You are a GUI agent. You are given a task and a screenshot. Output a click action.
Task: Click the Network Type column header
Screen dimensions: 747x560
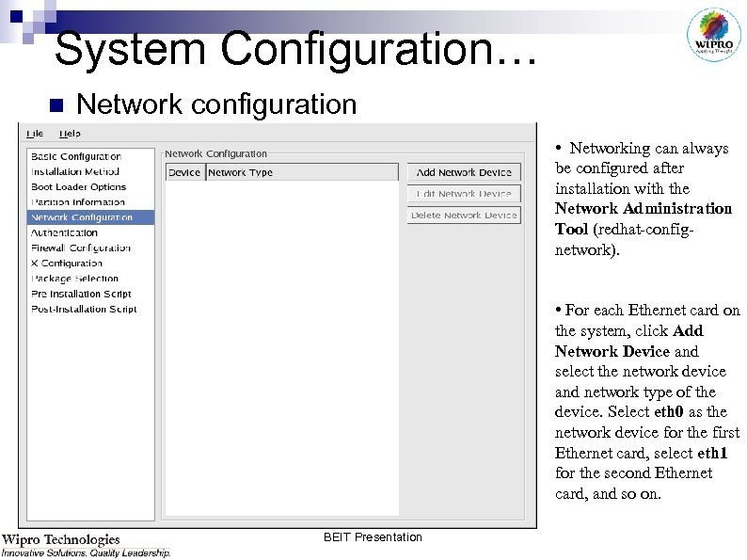click(302, 172)
